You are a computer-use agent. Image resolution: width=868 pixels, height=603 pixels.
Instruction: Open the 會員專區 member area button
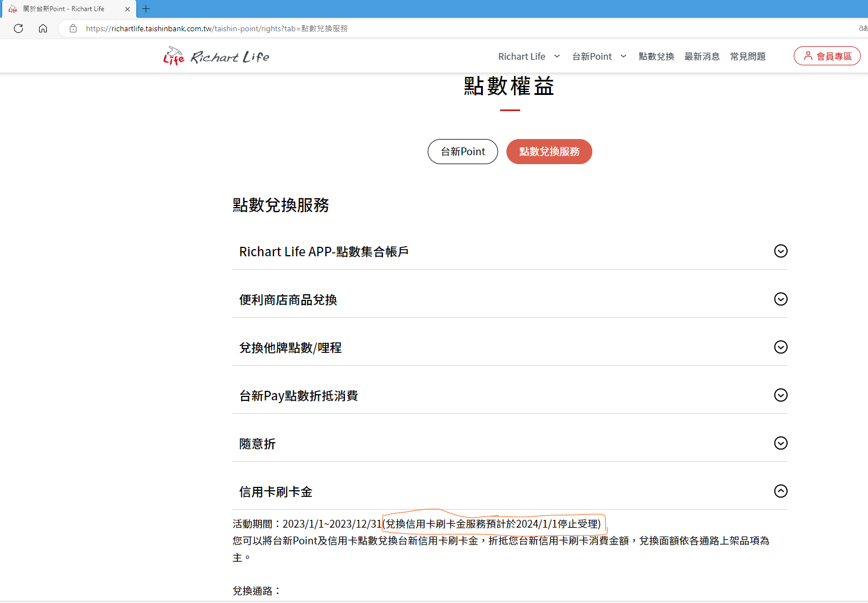pyautogui.click(x=827, y=56)
